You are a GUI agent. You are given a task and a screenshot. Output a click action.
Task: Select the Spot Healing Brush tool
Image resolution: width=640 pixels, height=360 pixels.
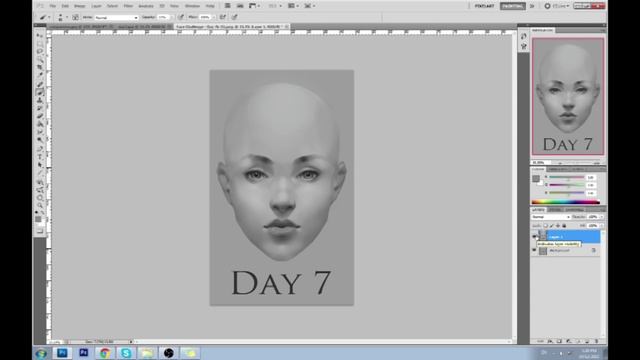click(40, 84)
